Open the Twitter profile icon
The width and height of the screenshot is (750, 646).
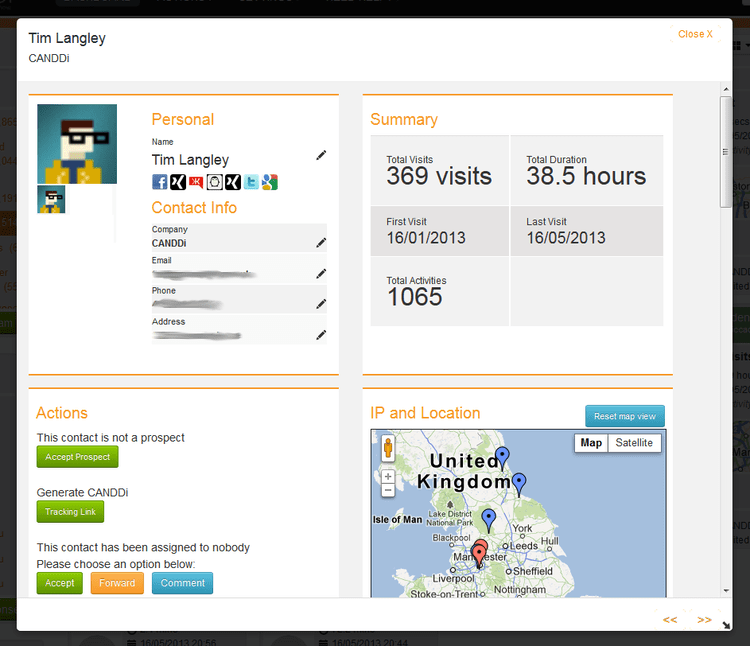(x=251, y=182)
